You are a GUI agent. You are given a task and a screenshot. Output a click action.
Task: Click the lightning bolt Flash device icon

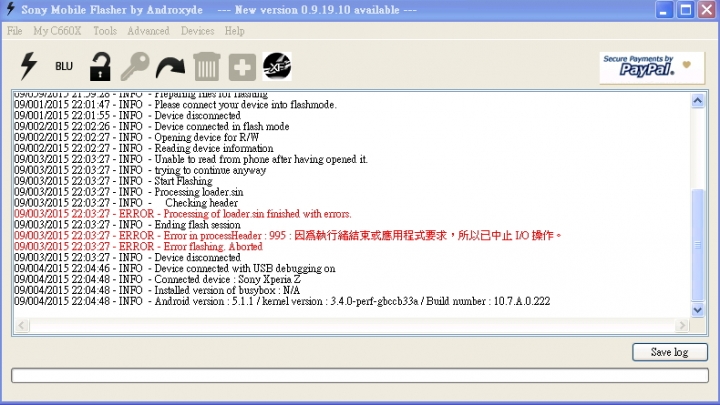[28, 66]
